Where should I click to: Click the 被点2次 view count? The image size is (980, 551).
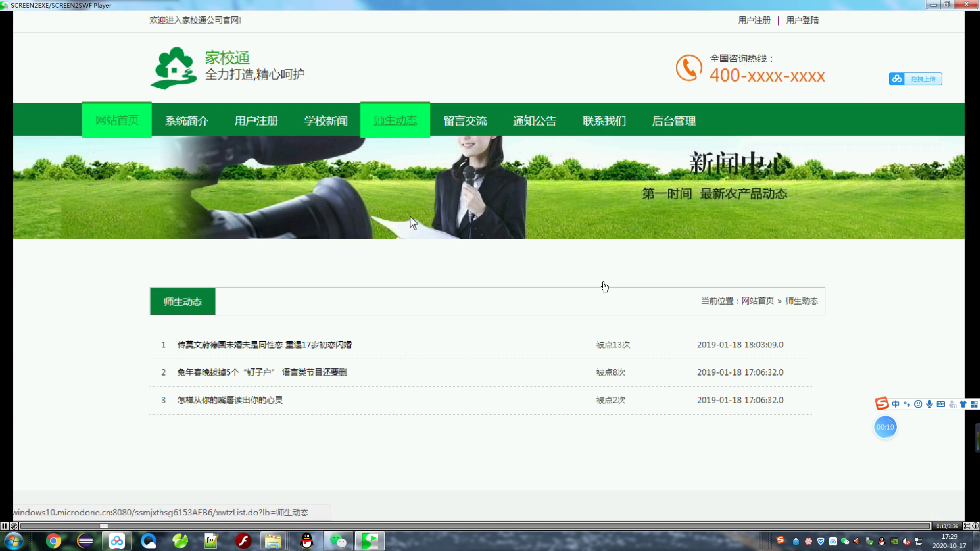(x=610, y=400)
